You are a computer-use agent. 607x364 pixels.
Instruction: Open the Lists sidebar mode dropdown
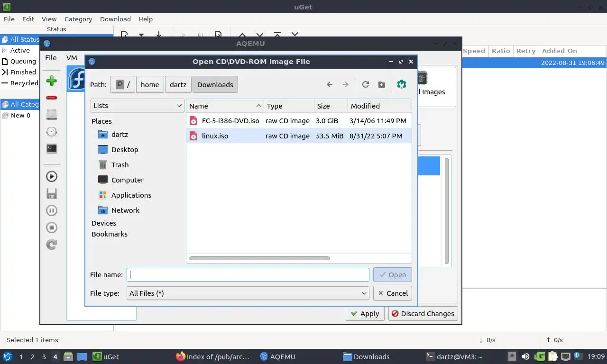coord(137,106)
